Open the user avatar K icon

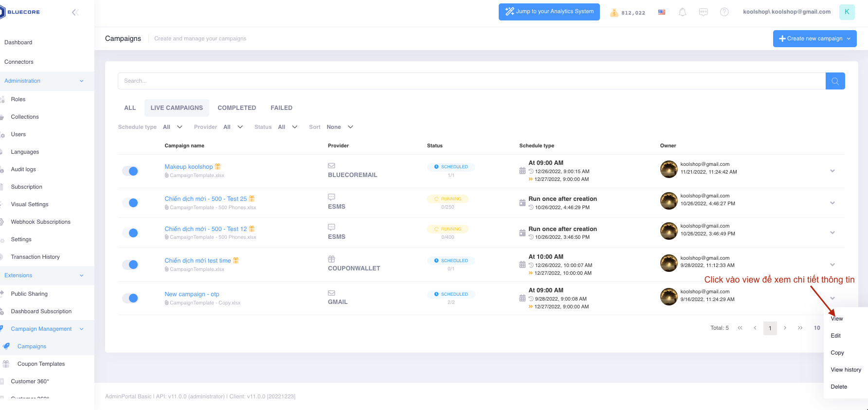coord(847,12)
